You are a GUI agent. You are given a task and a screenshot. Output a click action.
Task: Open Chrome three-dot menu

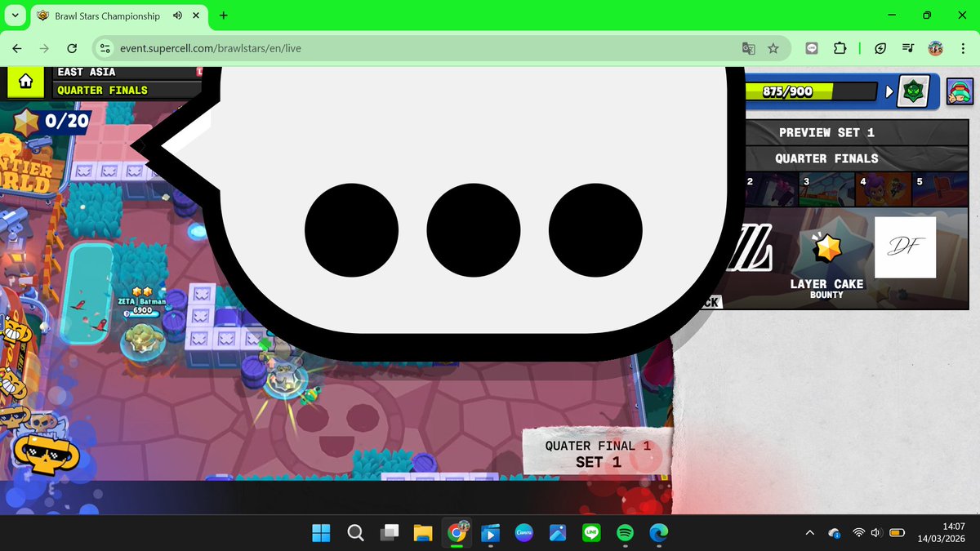(x=962, y=48)
